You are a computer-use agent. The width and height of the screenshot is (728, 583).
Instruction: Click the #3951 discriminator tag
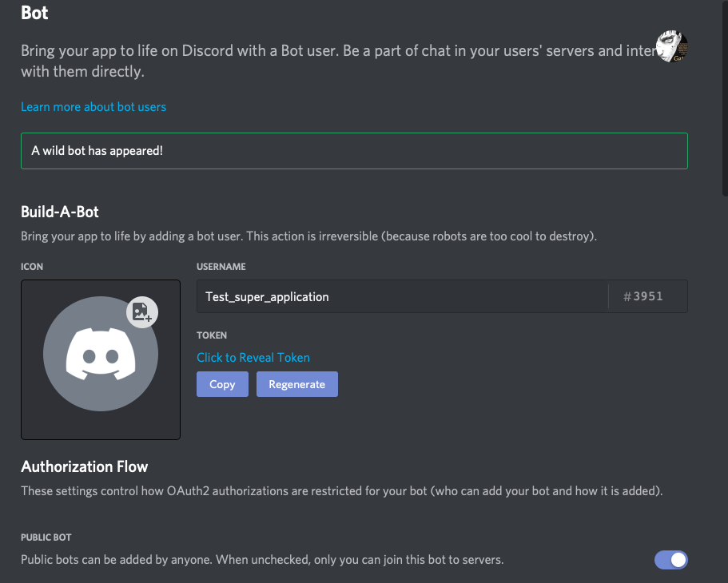point(643,296)
